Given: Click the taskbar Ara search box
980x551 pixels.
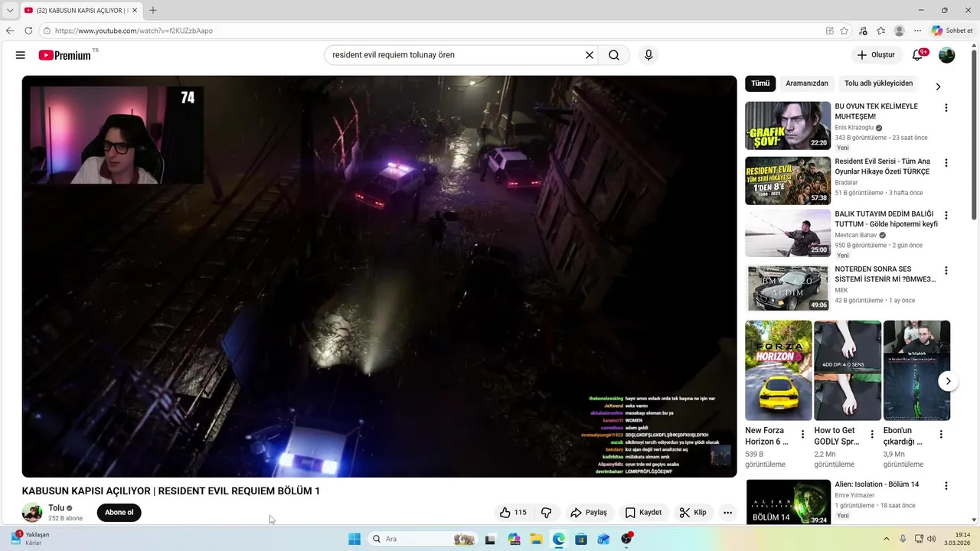Looking at the screenshot, I should (x=423, y=539).
